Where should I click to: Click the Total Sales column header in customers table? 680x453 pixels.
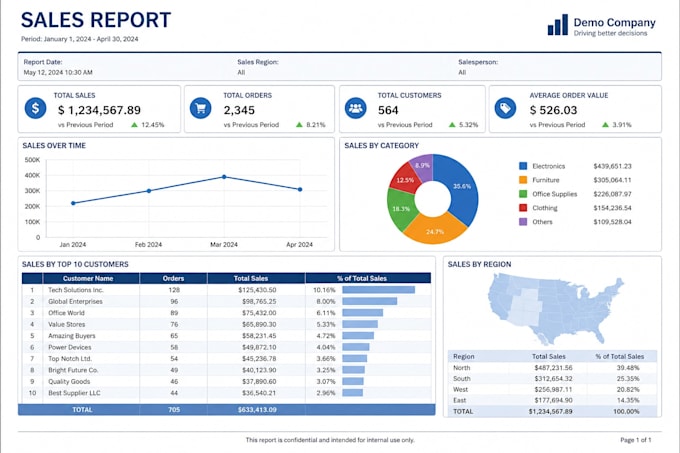[x=251, y=278]
